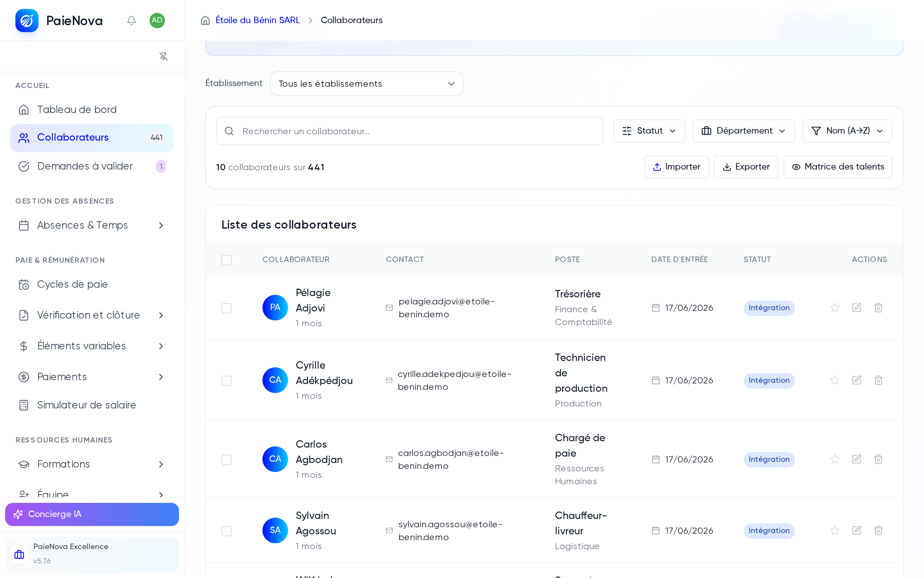Launch Concierge IA

(92, 514)
